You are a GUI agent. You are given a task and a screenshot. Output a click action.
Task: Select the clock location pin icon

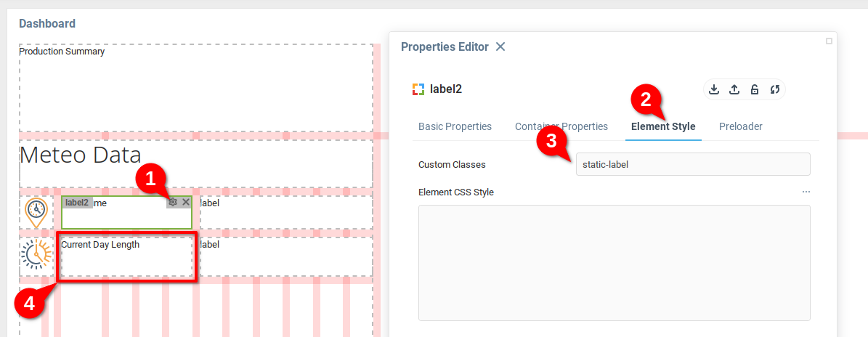[x=36, y=212]
